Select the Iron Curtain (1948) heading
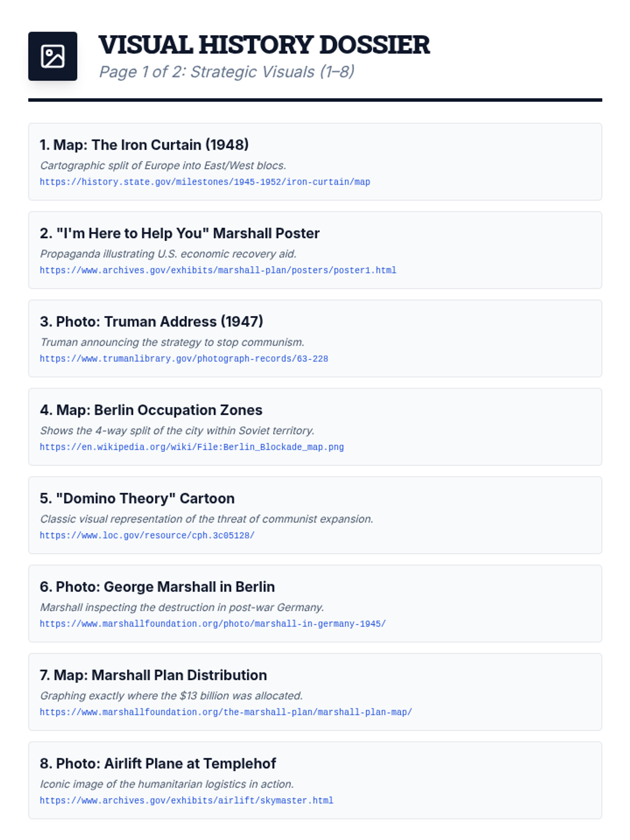Screen dimensions: 630x840 (x=144, y=145)
